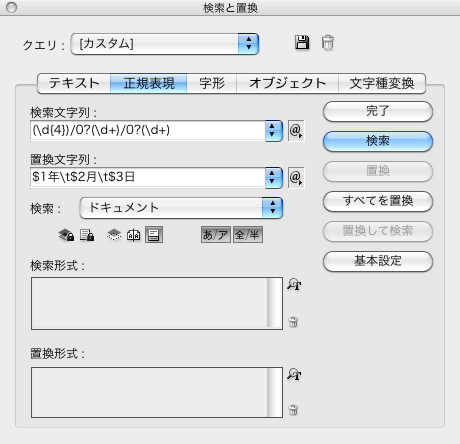Clear 検索形式 with its trash icon
460x444 pixels.
293,322
